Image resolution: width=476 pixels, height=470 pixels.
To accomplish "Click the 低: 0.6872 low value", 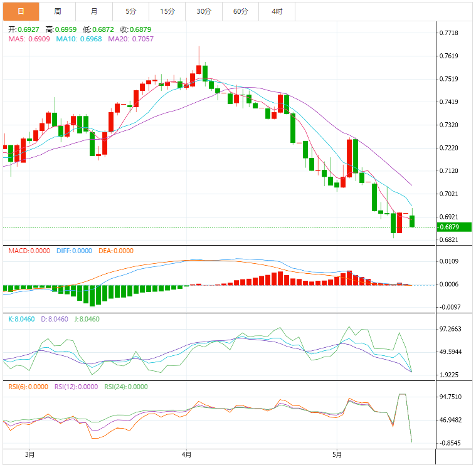I will pyautogui.click(x=98, y=29).
